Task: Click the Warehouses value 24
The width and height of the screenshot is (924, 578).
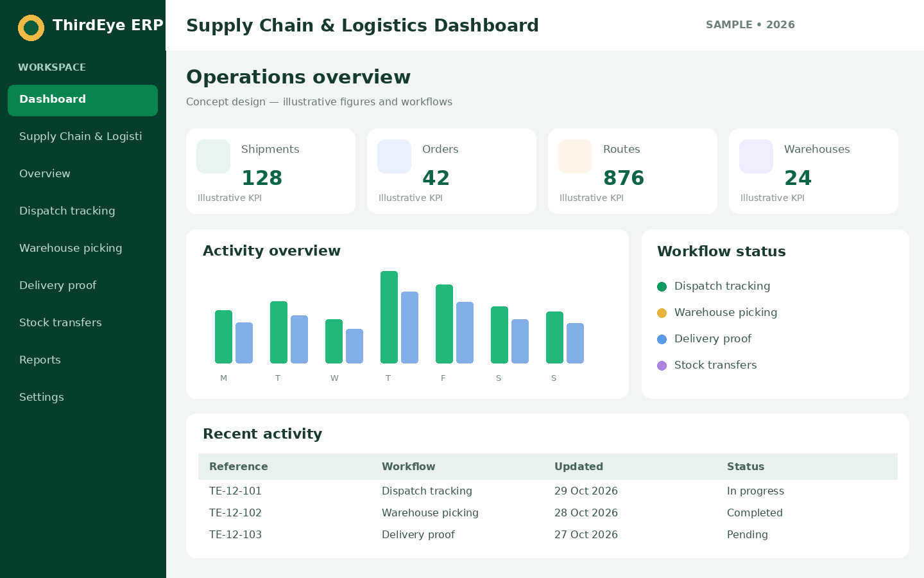Action: coord(798,178)
